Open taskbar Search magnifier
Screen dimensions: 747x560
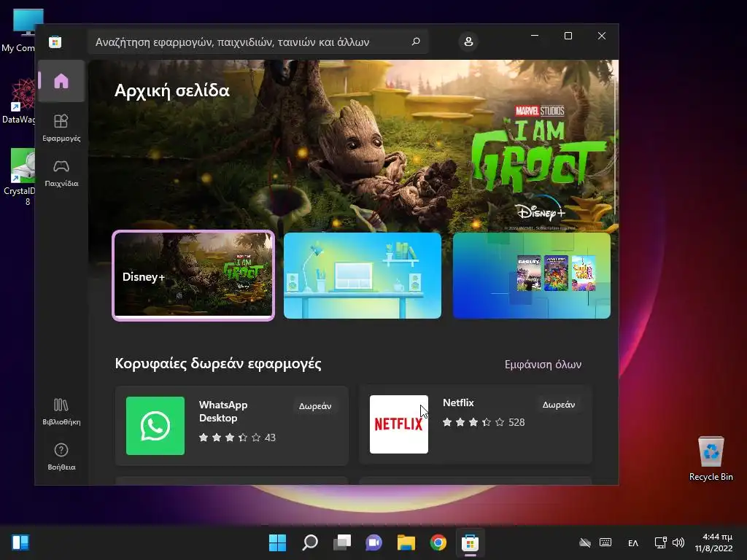pyautogui.click(x=309, y=542)
